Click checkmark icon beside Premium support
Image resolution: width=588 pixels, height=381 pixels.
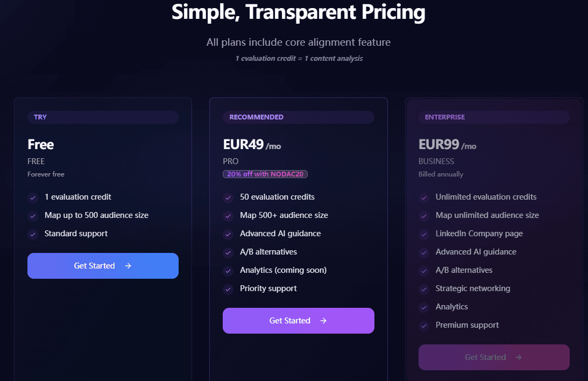pyautogui.click(x=424, y=326)
